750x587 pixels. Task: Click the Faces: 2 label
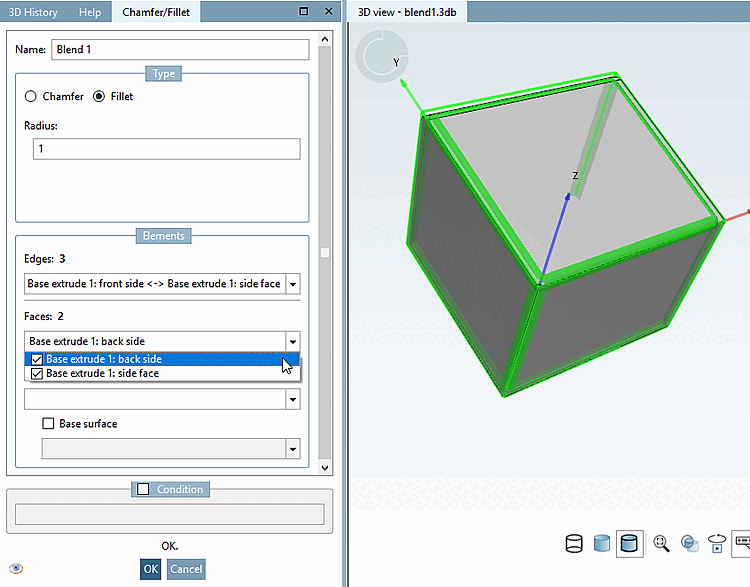coord(44,316)
